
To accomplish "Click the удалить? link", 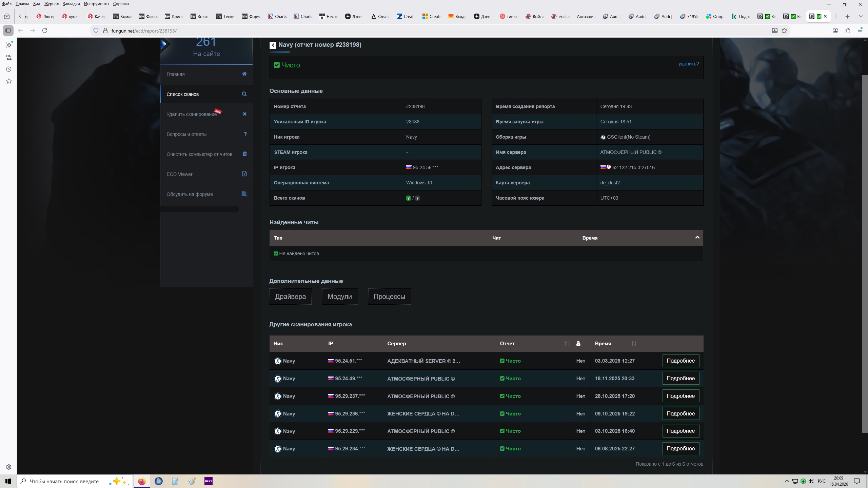I will tap(688, 64).
